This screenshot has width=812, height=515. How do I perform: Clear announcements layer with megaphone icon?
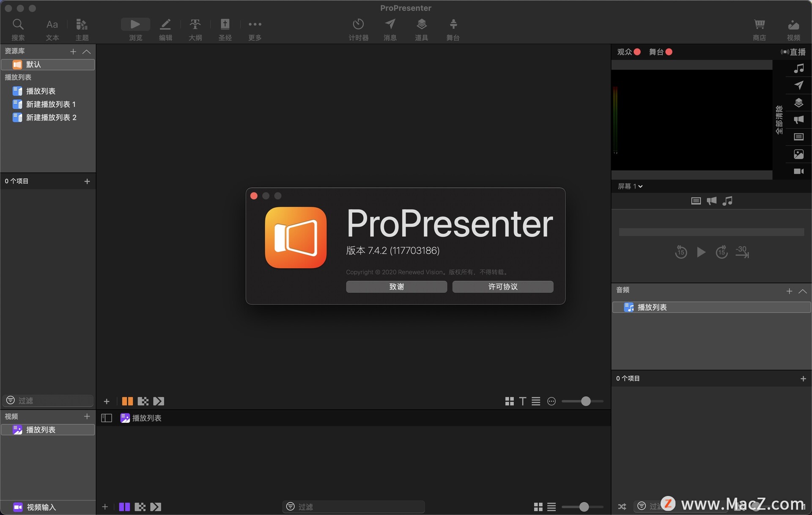(x=798, y=120)
